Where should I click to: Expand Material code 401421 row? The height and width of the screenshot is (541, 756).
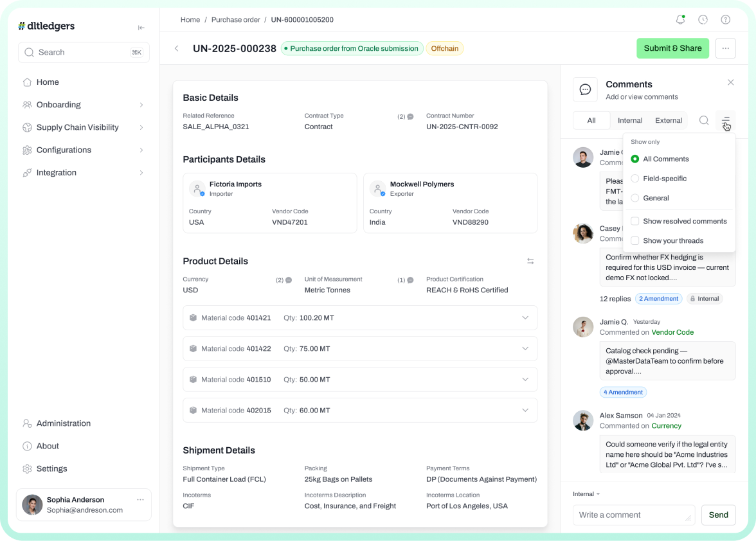click(x=525, y=318)
